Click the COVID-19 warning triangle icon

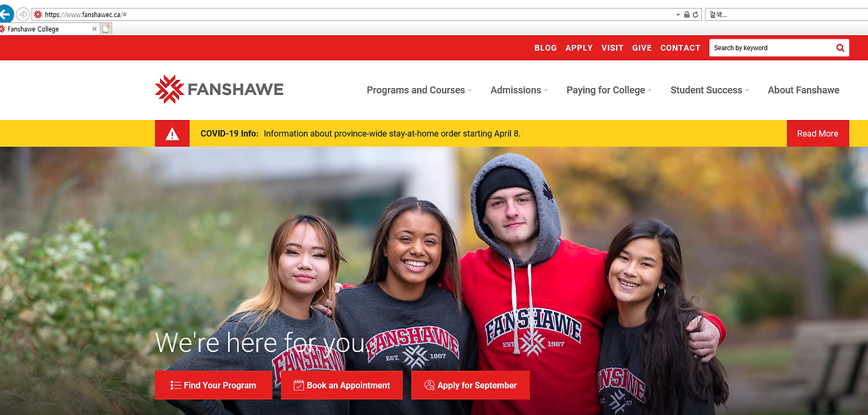pos(172,134)
